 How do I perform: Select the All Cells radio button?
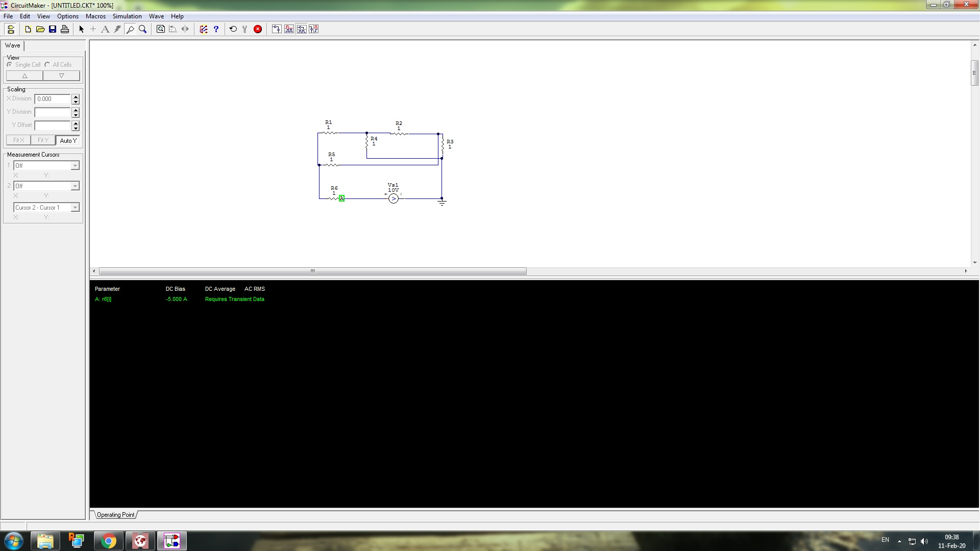(47, 64)
